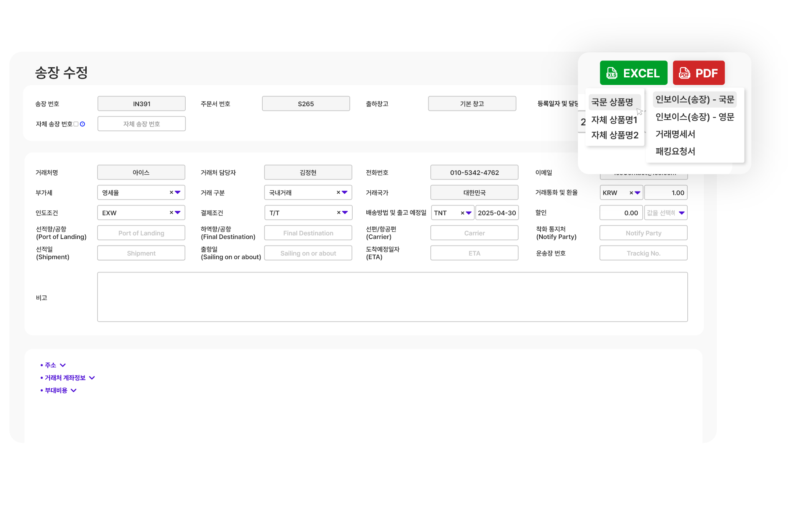The image size is (805, 532).
Task: Click the Final Destination input field
Action: point(308,233)
